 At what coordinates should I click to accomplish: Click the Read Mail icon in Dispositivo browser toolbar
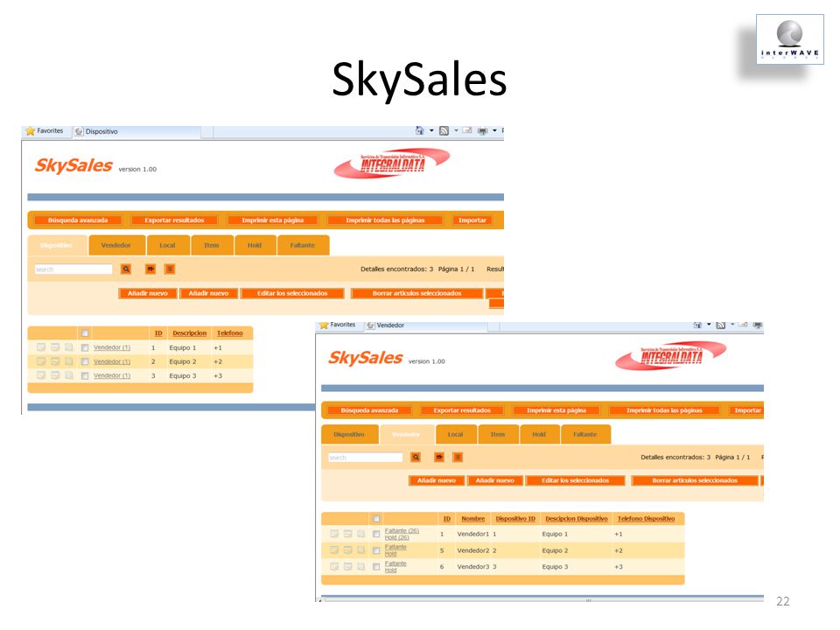pyautogui.click(x=467, y=130)
